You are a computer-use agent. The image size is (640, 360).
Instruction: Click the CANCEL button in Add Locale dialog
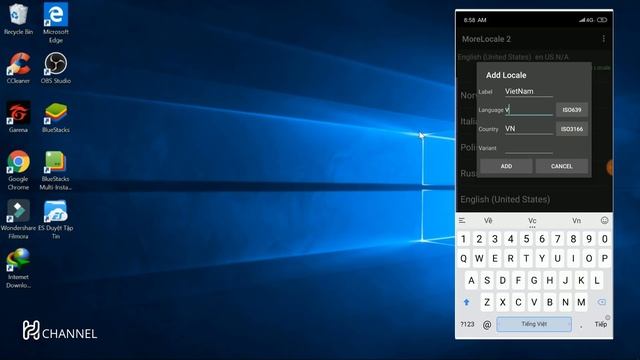pos(562,166)
